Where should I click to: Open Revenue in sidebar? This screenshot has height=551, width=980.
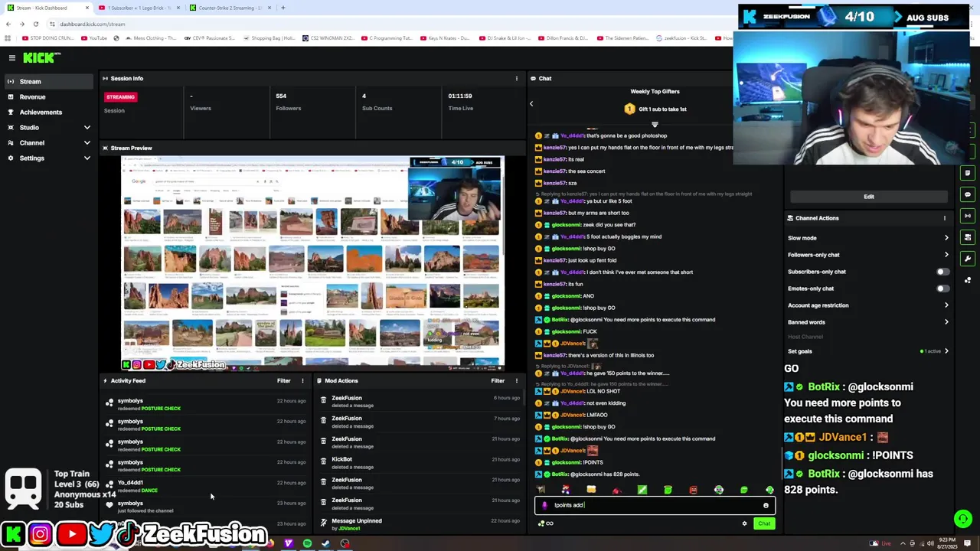(x=47, y=96)
